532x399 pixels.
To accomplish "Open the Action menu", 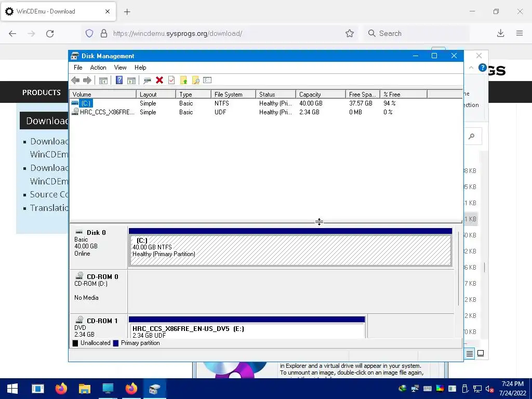I will click(98, 68).
